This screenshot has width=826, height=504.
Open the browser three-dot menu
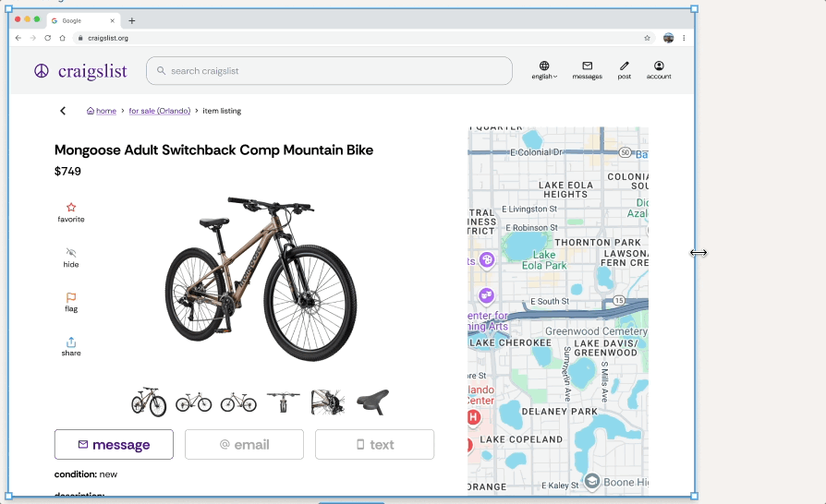[x=684, y=38]
